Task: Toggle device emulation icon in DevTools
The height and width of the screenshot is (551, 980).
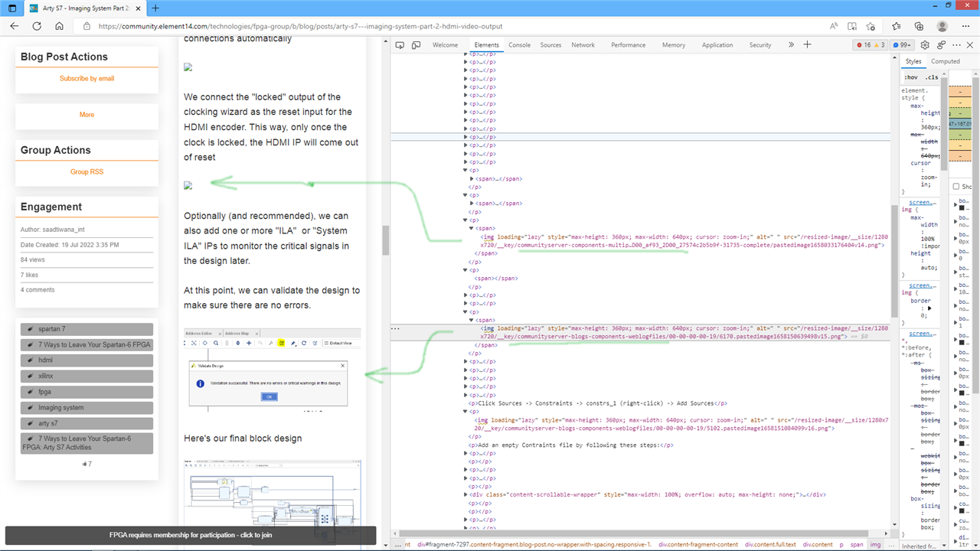Action: click(416, 45)
